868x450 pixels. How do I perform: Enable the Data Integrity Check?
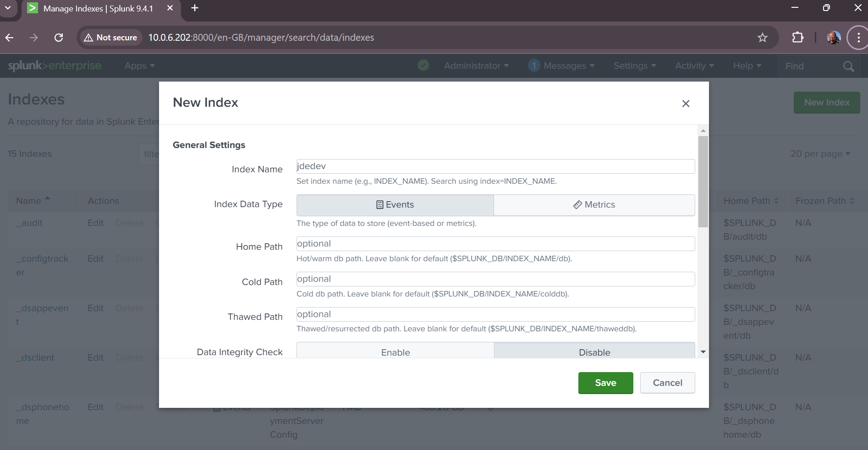(x=395, y=351)
